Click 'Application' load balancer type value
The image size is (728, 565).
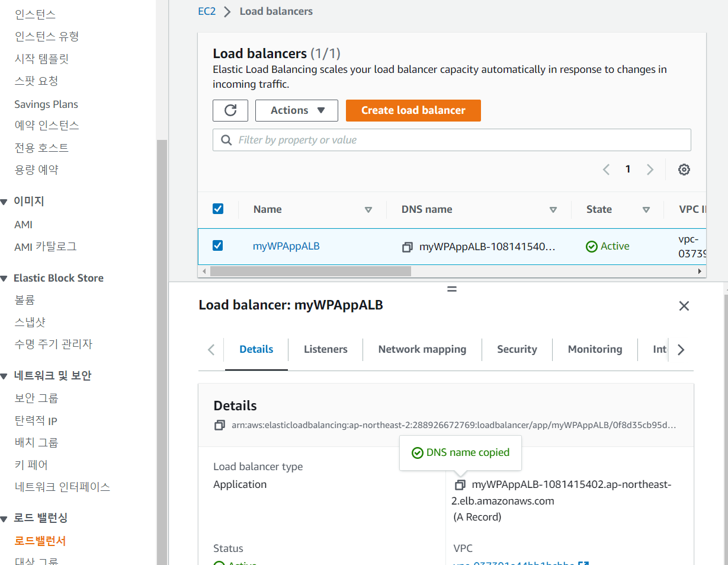[240, 484]
